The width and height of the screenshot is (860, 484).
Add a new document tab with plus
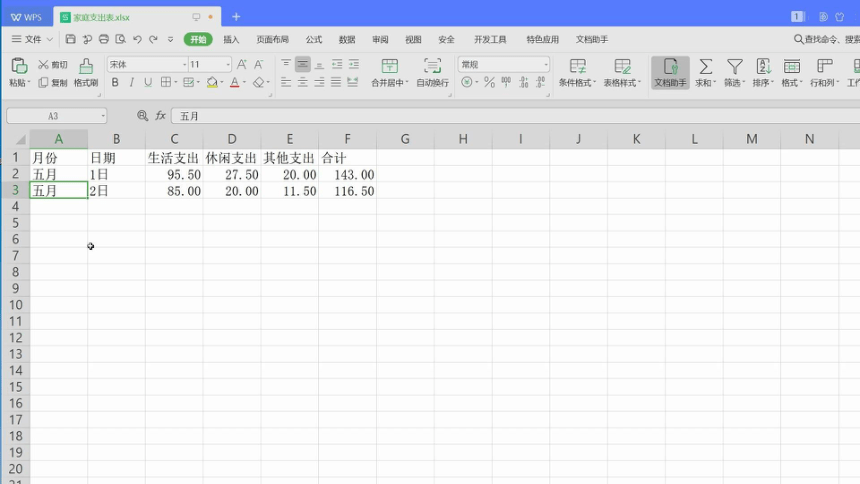[x=236, y=17]
